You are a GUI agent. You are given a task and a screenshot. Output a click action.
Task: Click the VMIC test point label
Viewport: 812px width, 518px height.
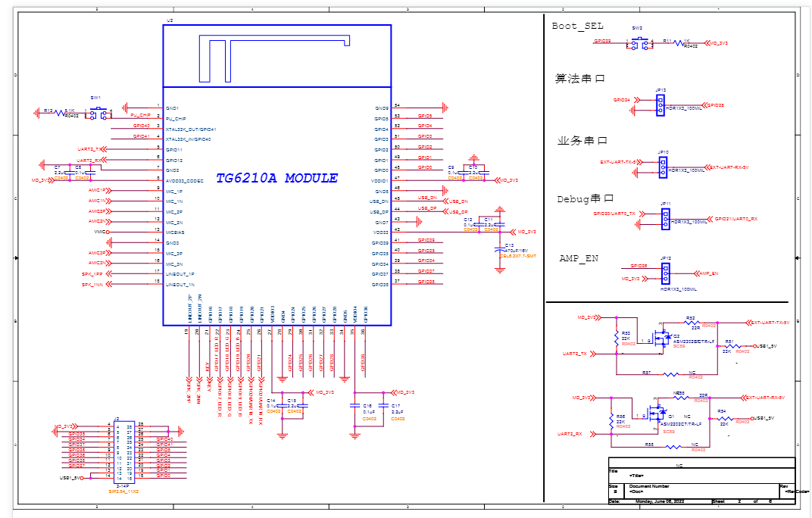click(99, 232)
